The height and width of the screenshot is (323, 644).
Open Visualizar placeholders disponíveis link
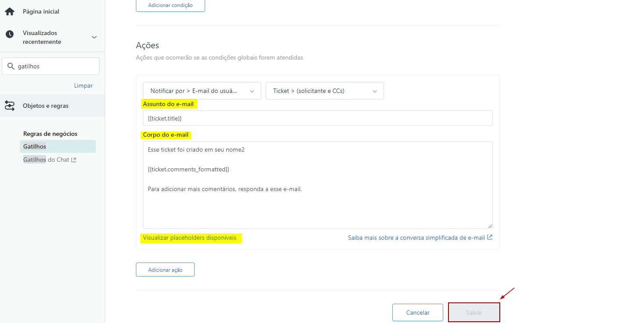(x=189, y=238)
